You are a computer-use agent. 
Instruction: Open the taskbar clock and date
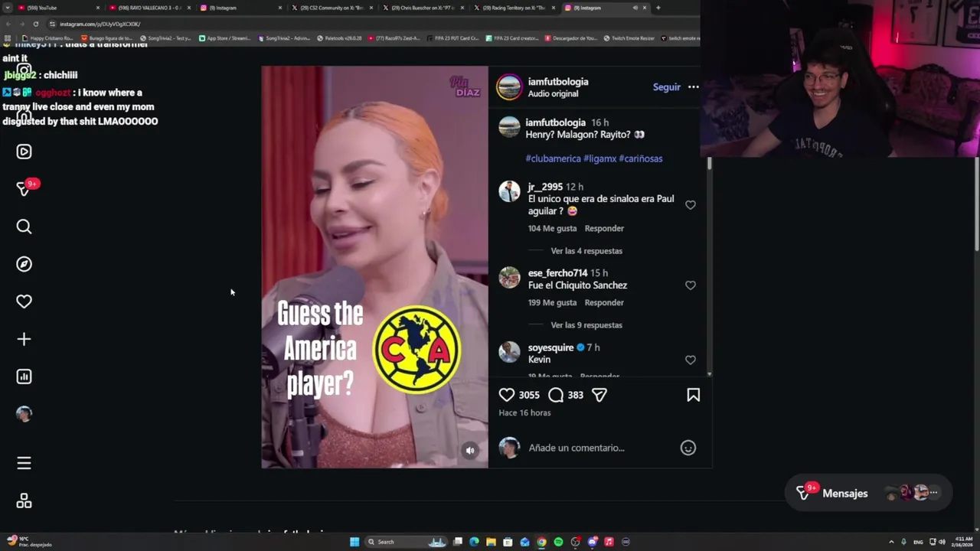(x=963, y=542)
